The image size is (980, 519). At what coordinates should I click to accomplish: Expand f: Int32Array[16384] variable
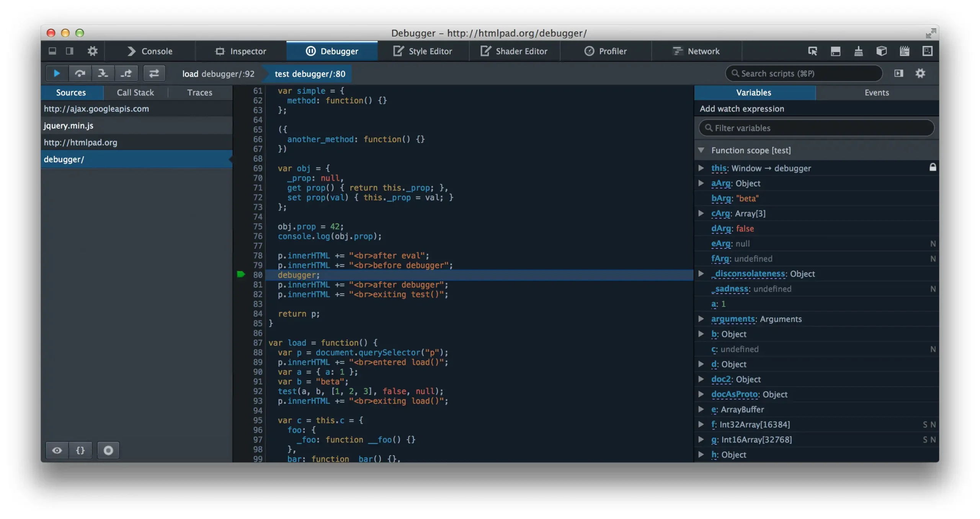[701, 424]
